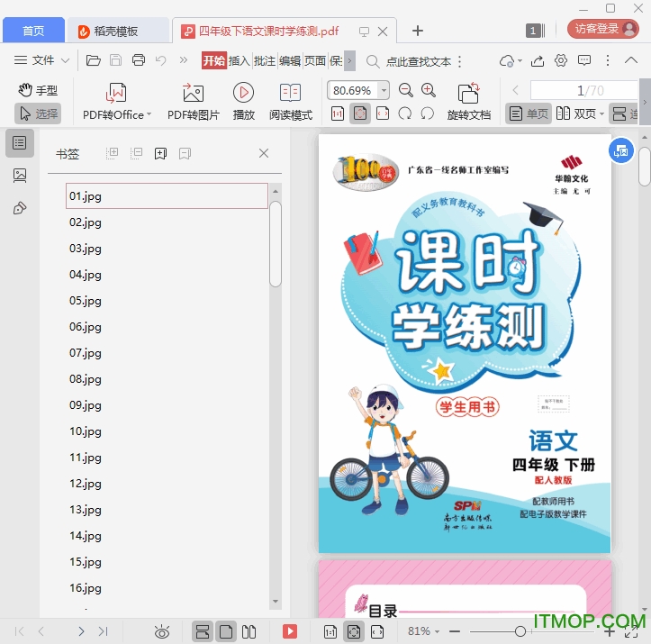
Task: Open the thumbnails panel sidebar icon
Action: pos(20,176)
